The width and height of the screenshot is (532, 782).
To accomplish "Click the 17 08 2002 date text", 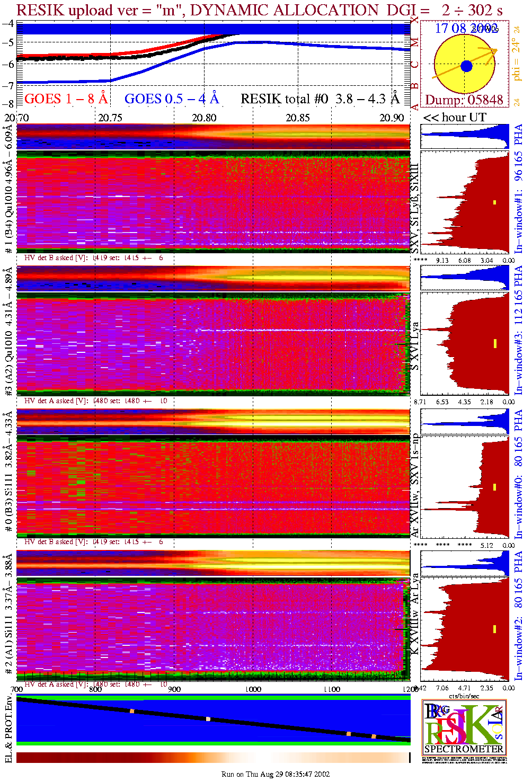I will coord(466,29).
